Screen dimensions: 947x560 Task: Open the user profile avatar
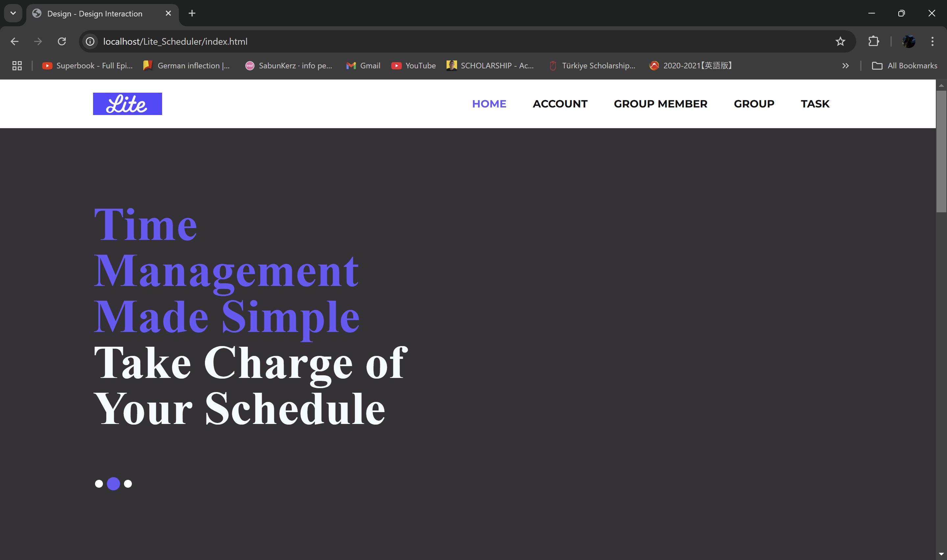tap(908, 41)
